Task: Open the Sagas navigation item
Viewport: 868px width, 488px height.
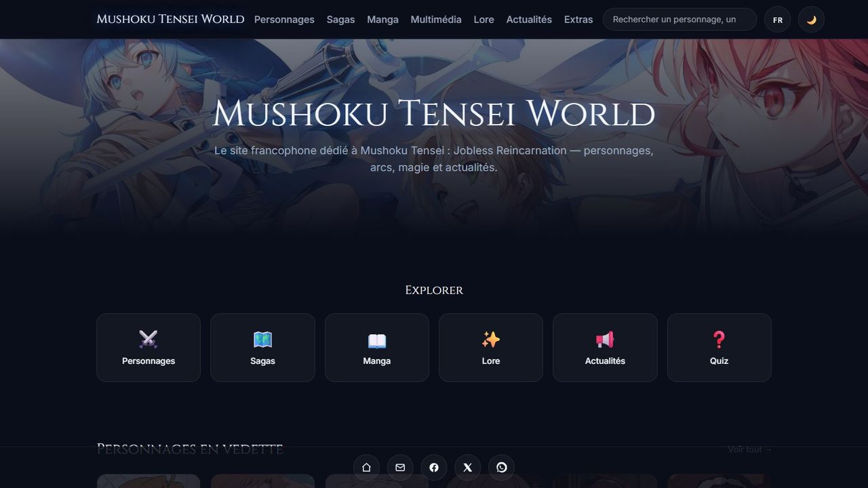Action: [340, 20]
